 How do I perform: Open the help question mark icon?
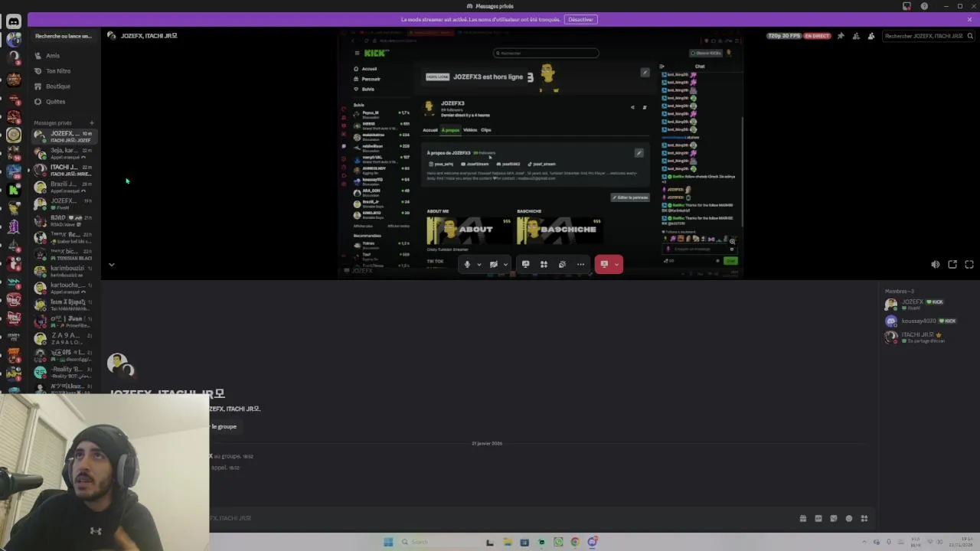(924, 6)
